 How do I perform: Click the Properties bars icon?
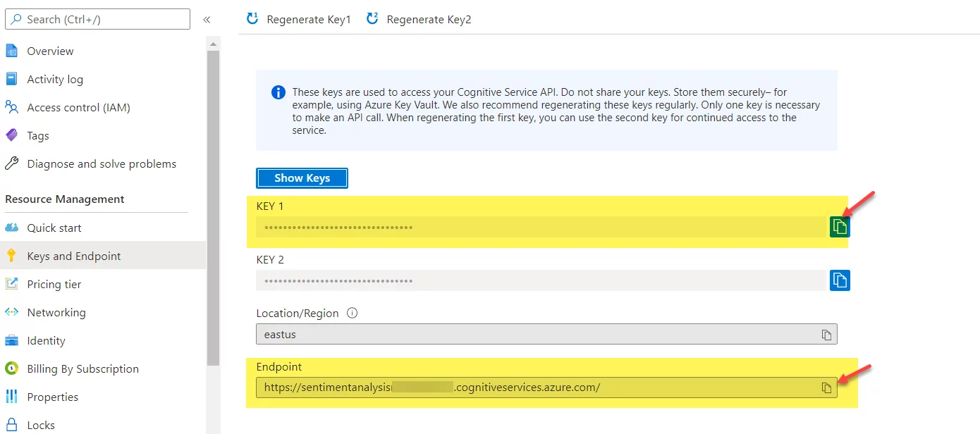point(11,397)
